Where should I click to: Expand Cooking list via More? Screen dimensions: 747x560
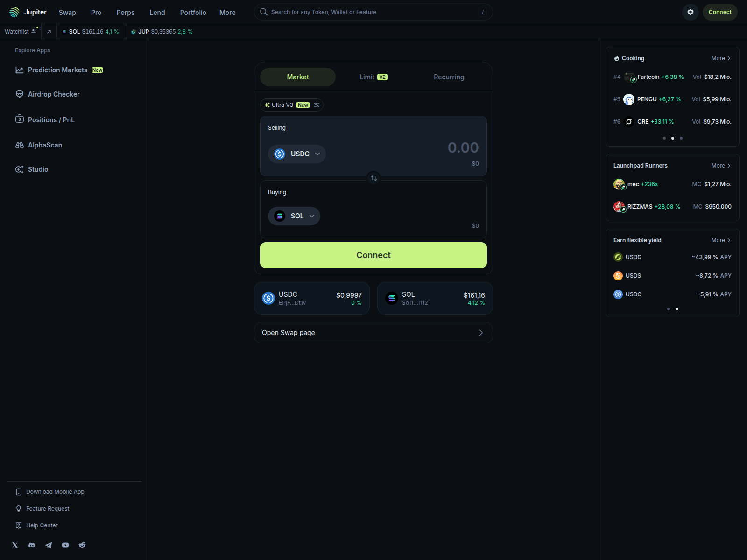tap(721, 58)
